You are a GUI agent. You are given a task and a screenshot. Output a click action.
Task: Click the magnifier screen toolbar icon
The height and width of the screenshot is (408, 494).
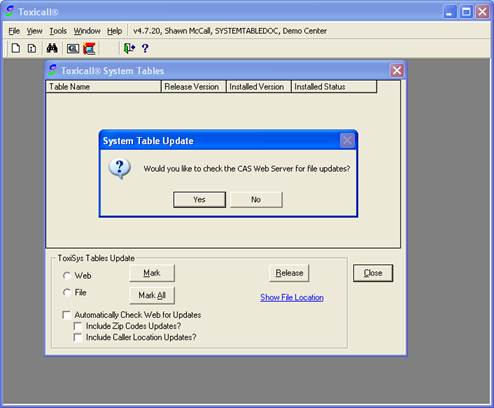pos(73,49)
